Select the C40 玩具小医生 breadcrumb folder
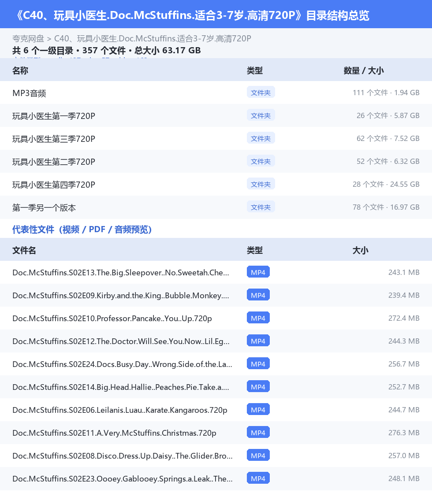Viewport: 432px width, 504px height. tap(153, 39)
